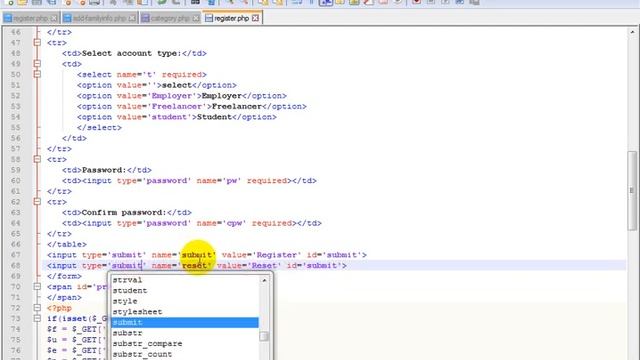Click the 'Confirm password:' text on line 63
The image size is (640, 360).
[x=124, y=212]
